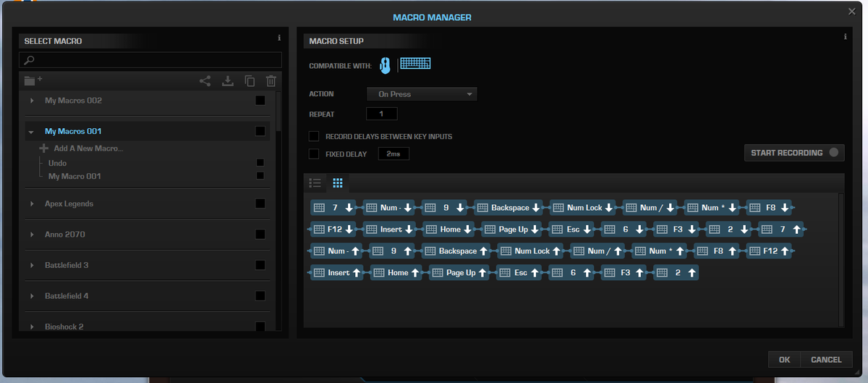
Task: Click the import download icon
Action: [x=228, y=81]
